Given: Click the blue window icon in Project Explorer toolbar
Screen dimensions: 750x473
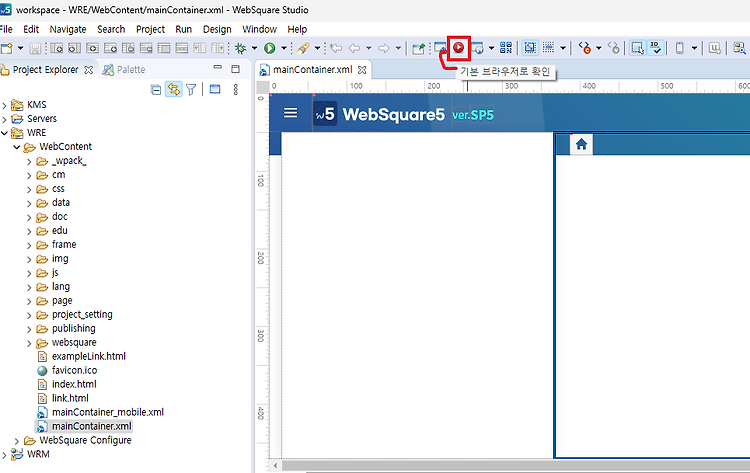Looking at the screenshot, I should point(215,89).
